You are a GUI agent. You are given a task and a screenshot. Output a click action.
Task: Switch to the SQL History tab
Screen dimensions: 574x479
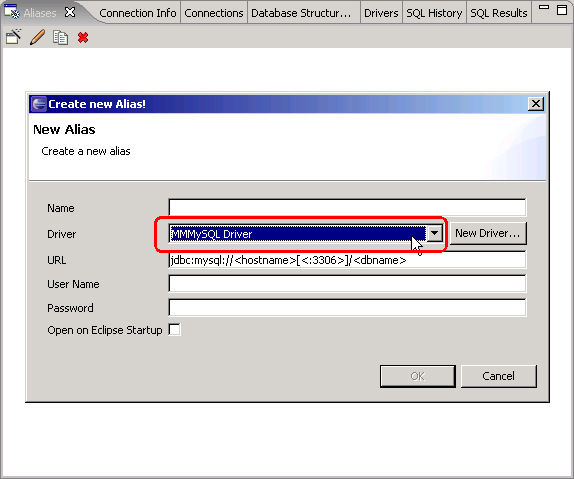point(434,13)
